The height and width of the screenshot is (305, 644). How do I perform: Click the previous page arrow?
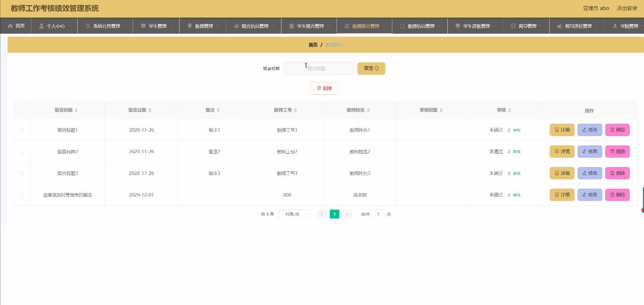point(322,214)
